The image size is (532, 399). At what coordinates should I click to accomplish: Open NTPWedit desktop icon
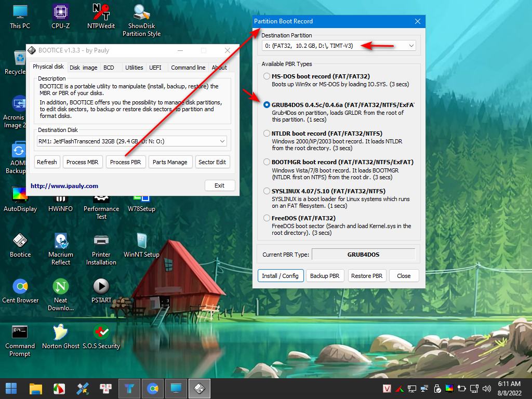[x=101, y=17]
